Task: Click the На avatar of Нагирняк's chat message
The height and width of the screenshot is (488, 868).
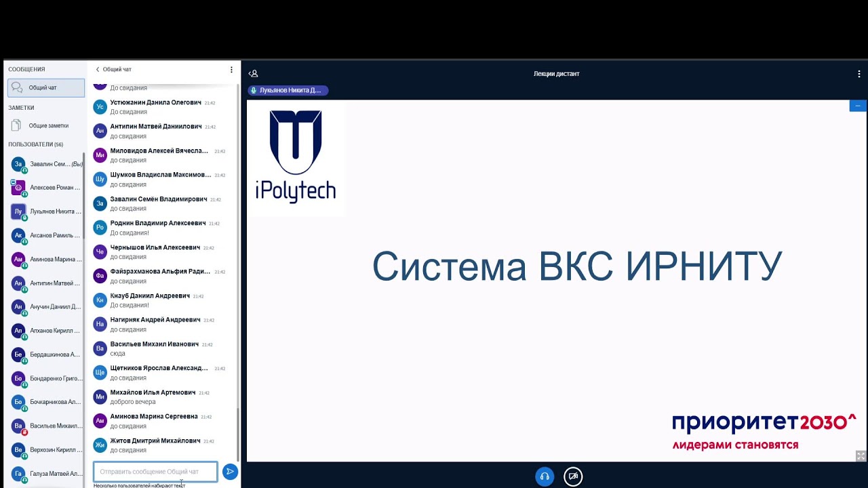Action: pos(100,324)
